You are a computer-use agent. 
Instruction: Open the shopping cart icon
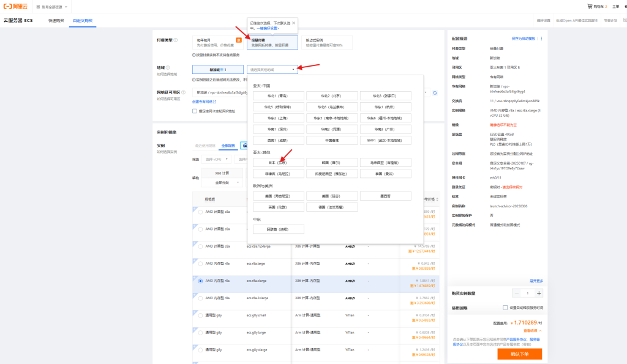point(589,7)
